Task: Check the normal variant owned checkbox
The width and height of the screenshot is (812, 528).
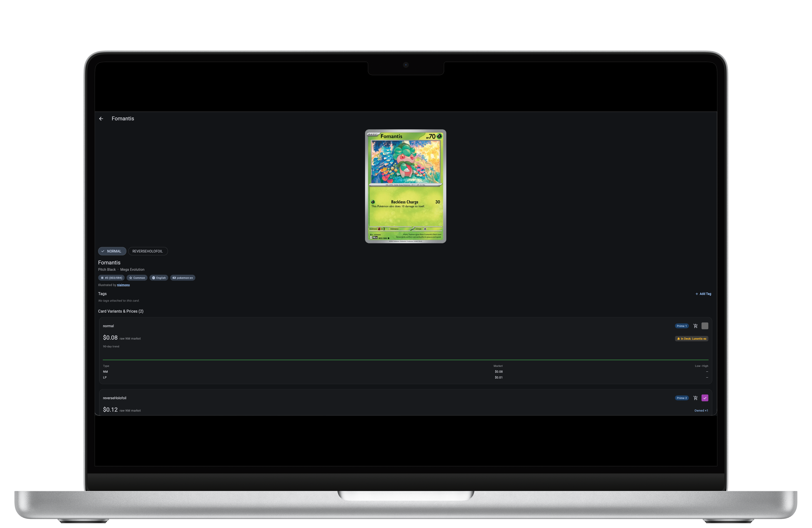Action: (705, 326)
